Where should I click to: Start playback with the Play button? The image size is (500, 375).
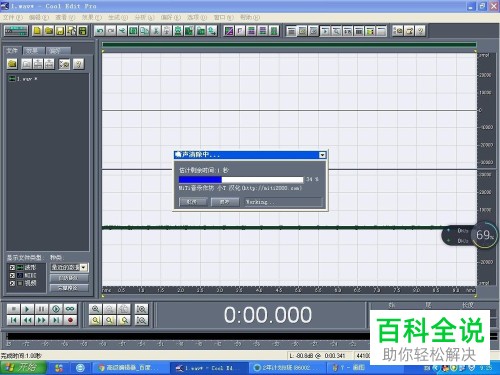click(27, 309)
